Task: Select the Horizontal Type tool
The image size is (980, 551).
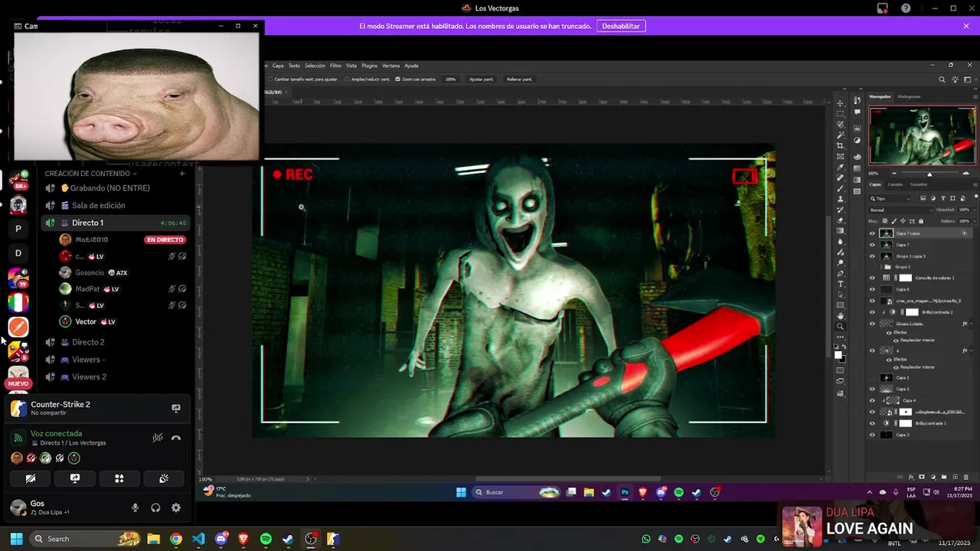Action: (841, 284)
